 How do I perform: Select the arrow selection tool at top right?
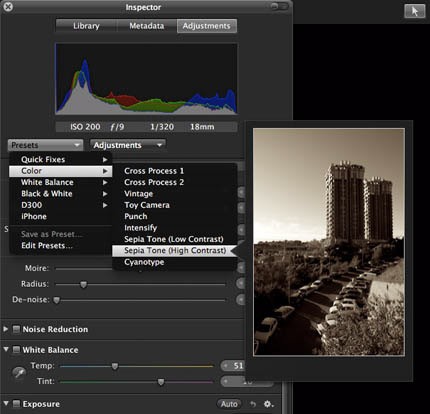point(414,11)
